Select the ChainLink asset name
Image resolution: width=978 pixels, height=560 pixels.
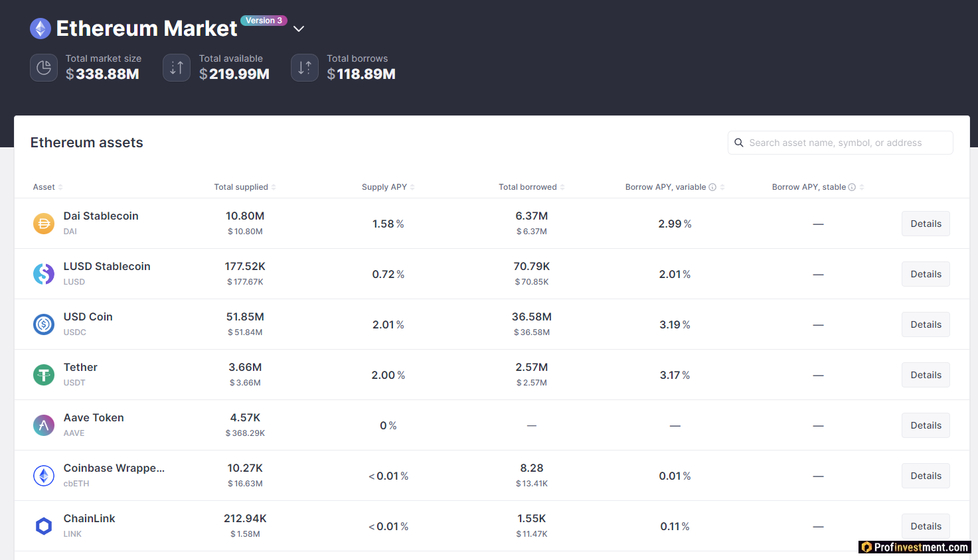point(90,518)
